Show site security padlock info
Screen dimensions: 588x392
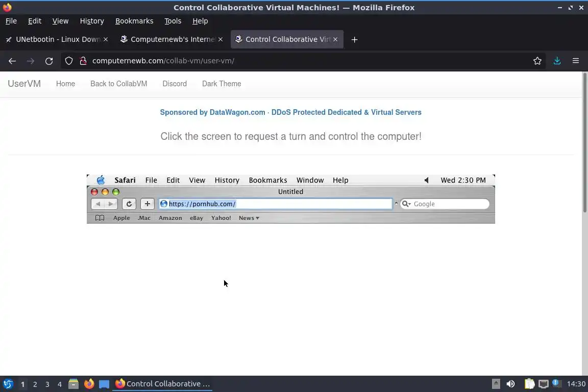83,61
